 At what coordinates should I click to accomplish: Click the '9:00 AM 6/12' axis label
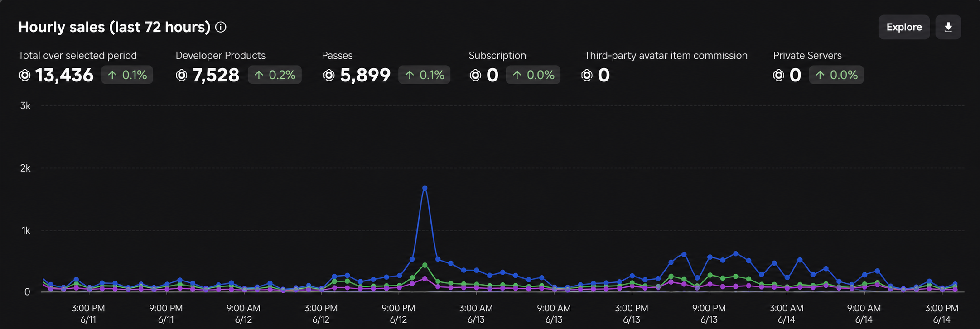click(x=243, y=314)
